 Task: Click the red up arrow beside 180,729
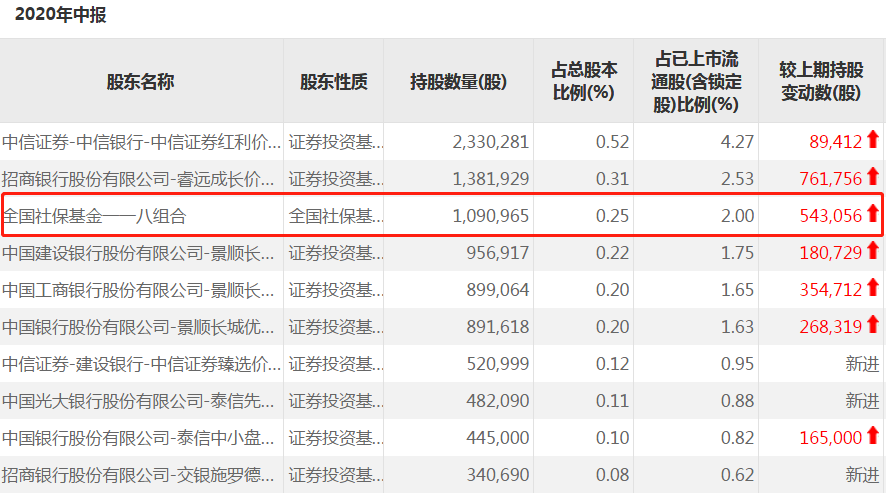[873, 251]
